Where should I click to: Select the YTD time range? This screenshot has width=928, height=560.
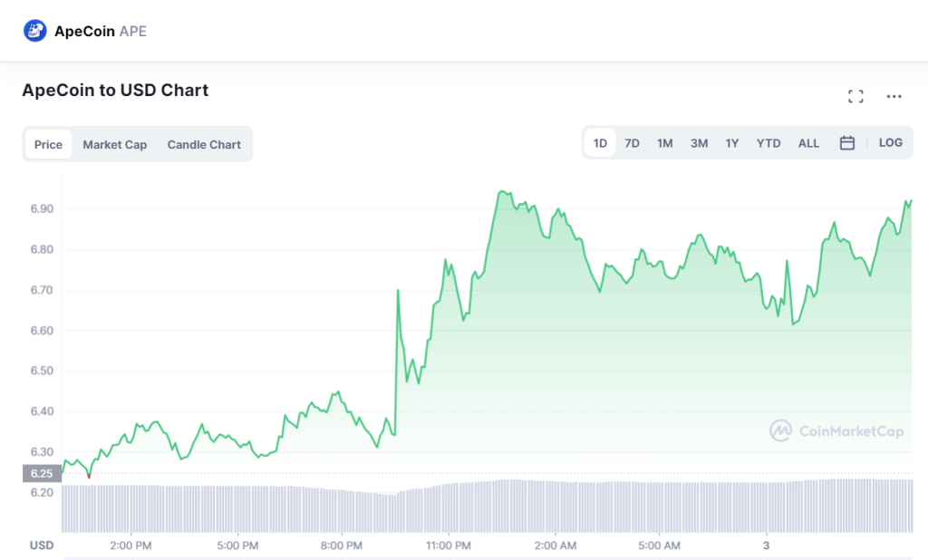[x=768, y=143]
